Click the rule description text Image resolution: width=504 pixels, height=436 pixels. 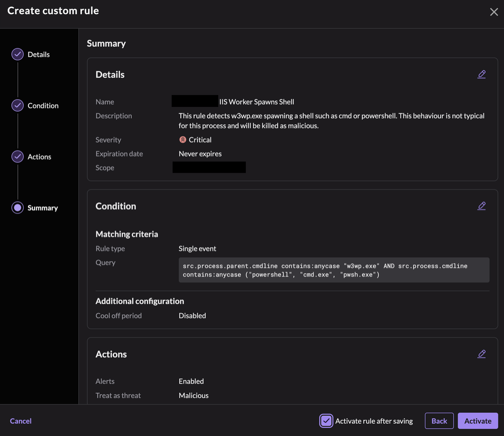coord(331,121)
